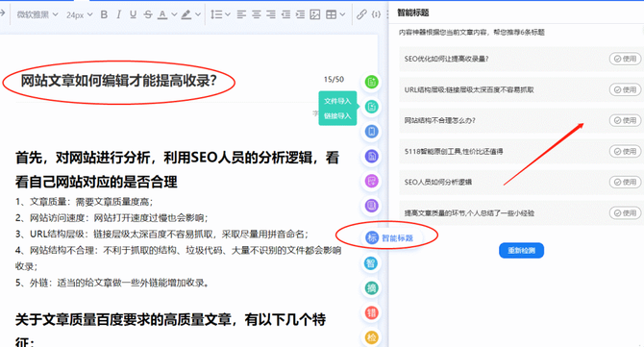Toggle bold formatting in editor toolbar
The image size is (644, 347).
104,14
